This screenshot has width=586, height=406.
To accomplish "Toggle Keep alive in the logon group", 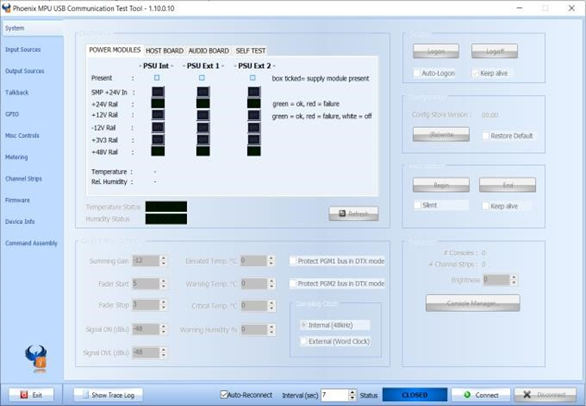I will coord(475,73).
